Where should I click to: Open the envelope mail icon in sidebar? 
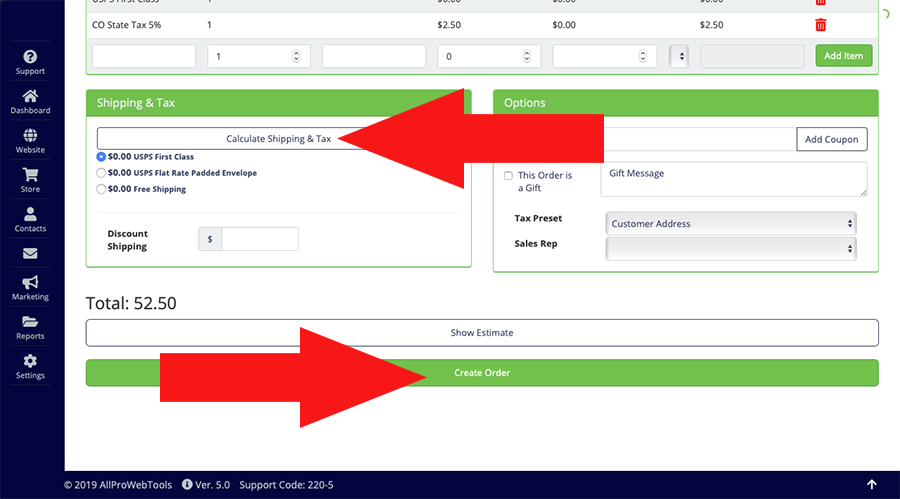[x=30, y=253]
